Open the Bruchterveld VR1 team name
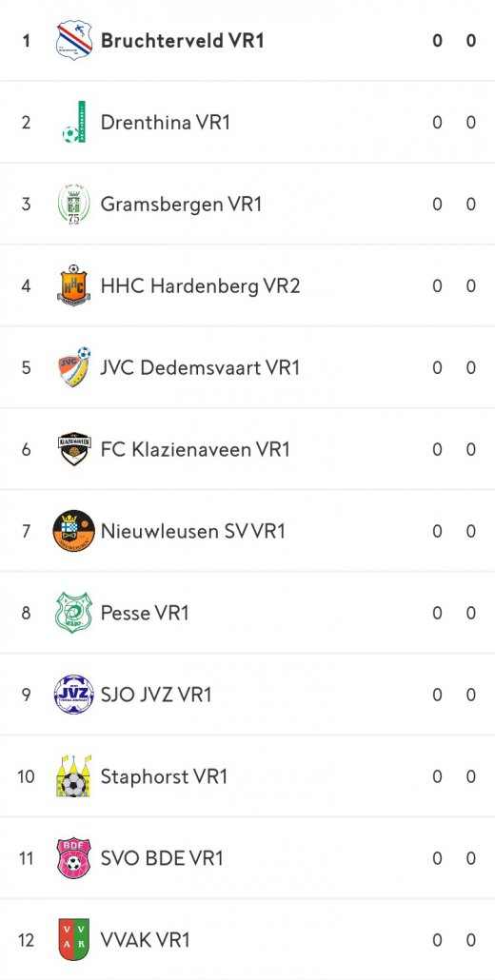Viewport: 495px width, 980px height. 183,41
